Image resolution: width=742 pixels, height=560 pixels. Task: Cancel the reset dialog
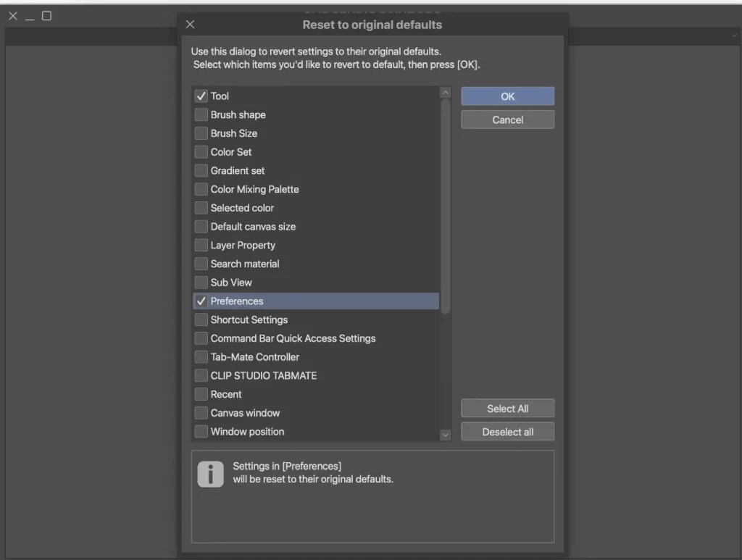(507, 120)
